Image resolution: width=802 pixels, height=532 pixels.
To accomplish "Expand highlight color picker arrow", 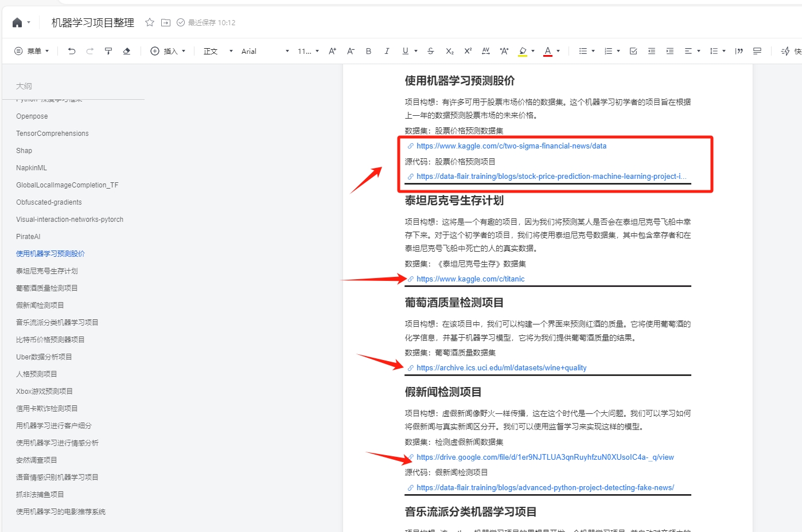I will point(533,51).
